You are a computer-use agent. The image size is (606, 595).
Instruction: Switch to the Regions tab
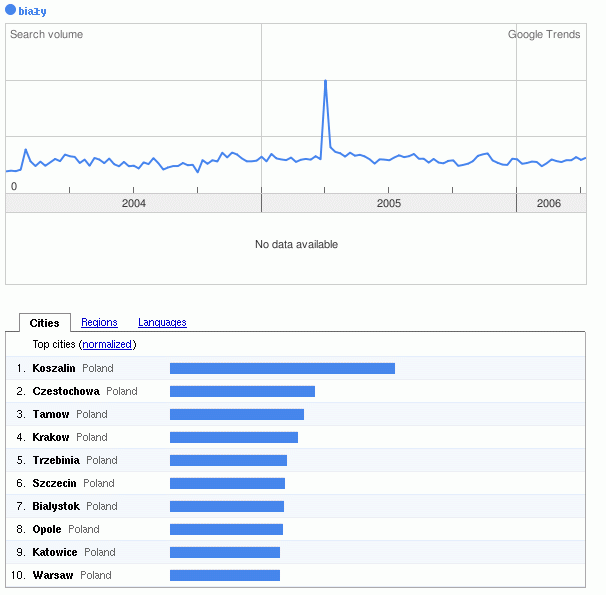point(99,322)
